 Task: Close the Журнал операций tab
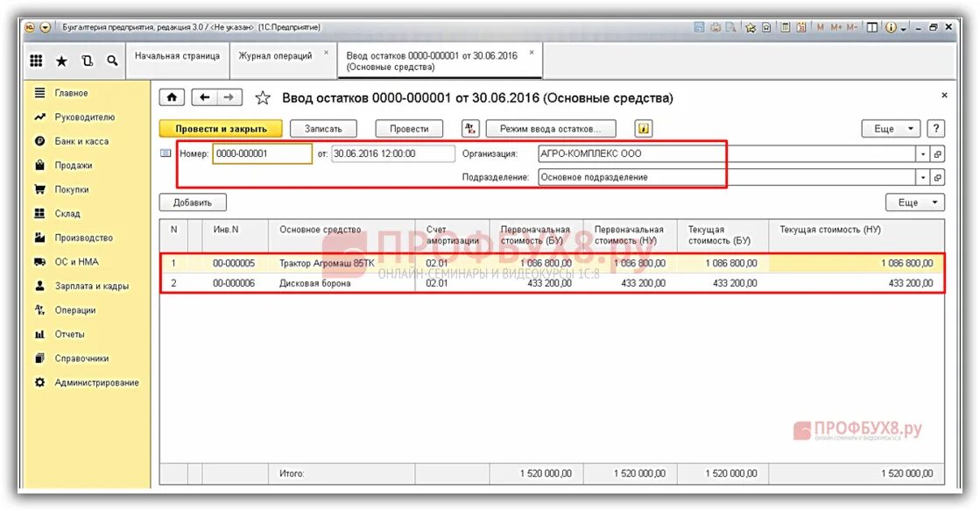pyautogui.click(x=326, y=53)
